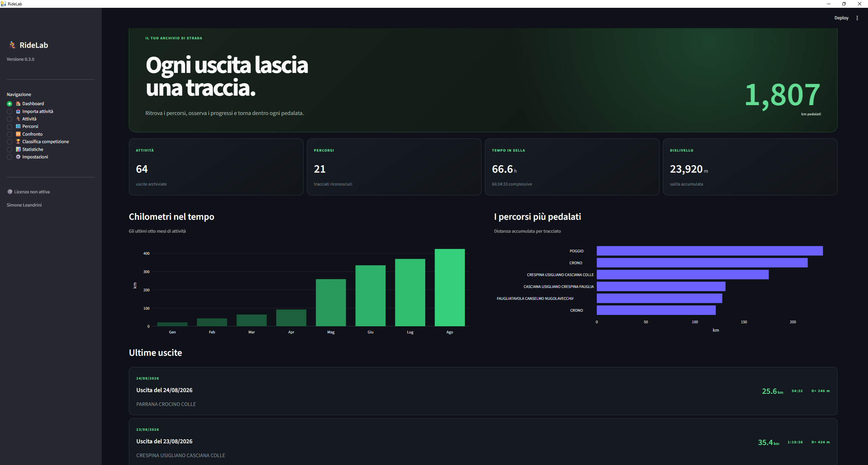This screenshot has width=868, height=465.
Task: Select the Impostazioni radio button
Action: click(9, 157)
